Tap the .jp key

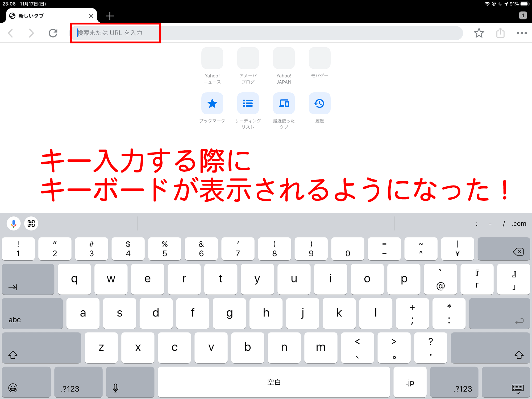click(410, 382)
